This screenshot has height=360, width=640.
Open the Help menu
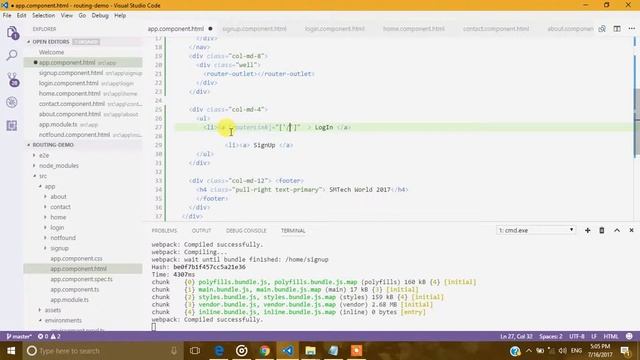click(120, 16)
